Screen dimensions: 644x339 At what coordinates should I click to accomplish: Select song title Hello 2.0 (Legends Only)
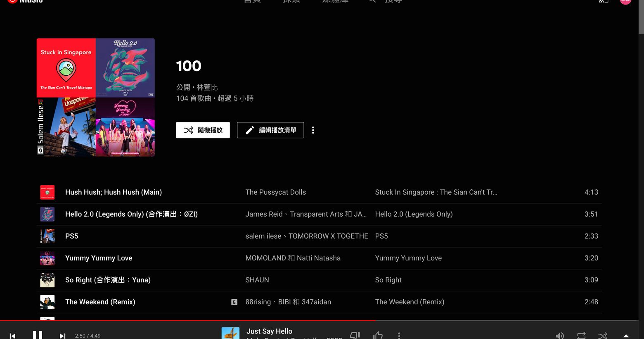click(131, 214)
